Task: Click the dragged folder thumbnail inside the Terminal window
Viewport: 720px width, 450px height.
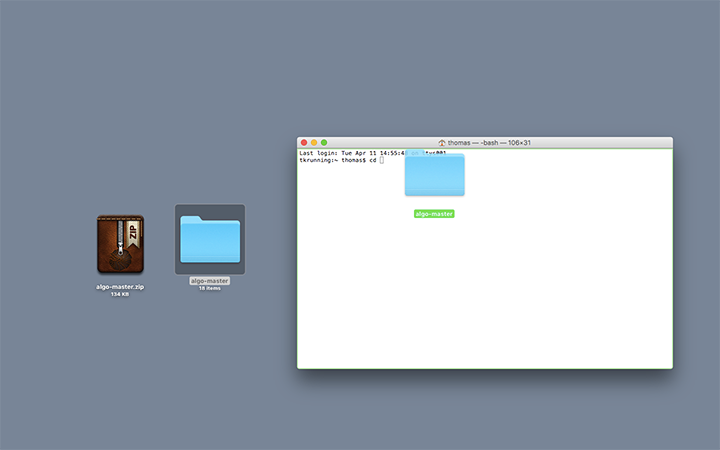Action: click(434, 175)
